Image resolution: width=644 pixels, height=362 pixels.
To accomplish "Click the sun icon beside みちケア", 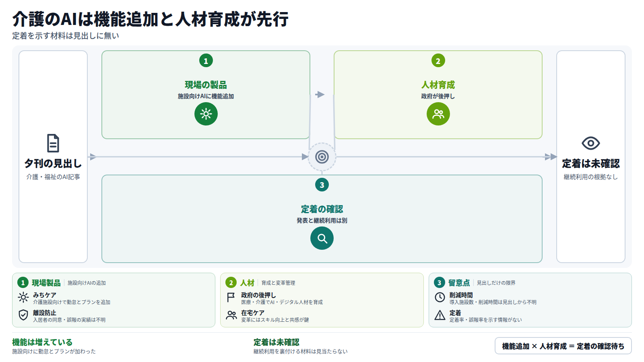I will (x=23, y=298).
